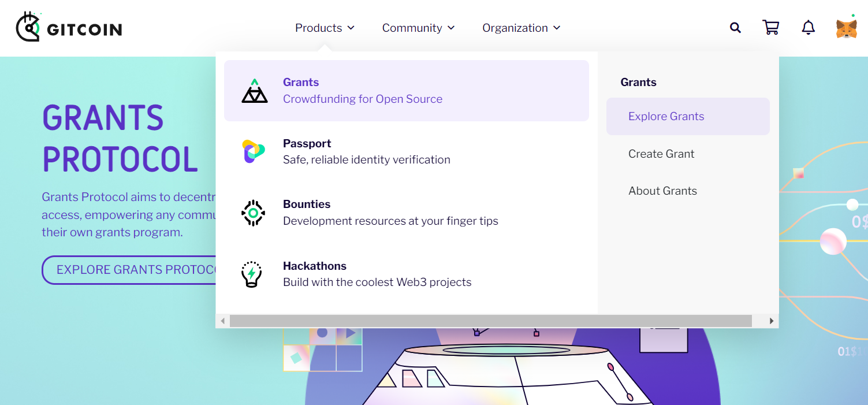Open notifications bell icon
Image resolution: width=868 pixels, height=405 pixels.
coord(808,28)
